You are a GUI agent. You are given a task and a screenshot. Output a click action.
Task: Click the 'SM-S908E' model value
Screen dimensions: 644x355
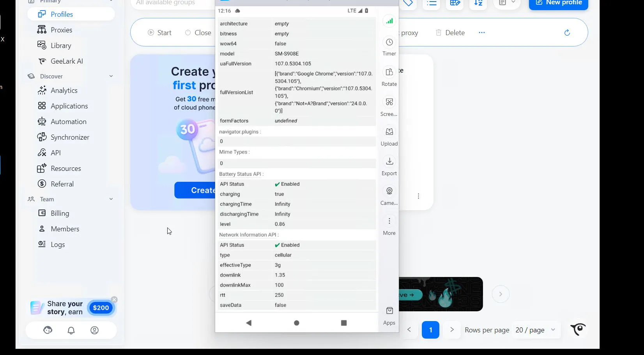click(287, 54)
